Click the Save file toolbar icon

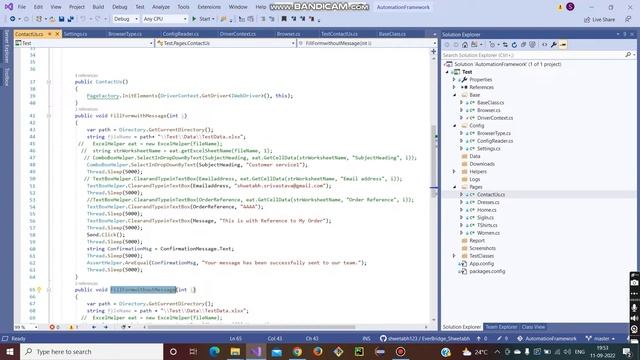click(x=61, y=19)
